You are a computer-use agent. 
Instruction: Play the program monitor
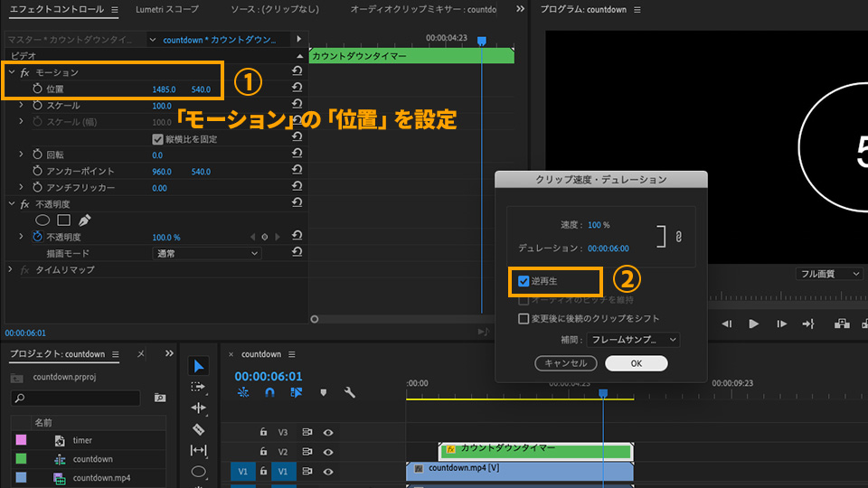click(753, 324)
